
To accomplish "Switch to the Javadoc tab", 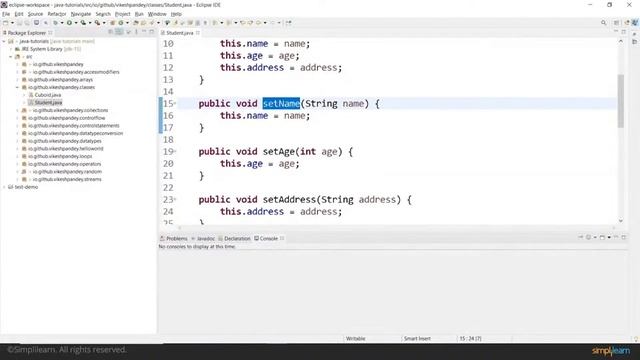I will pyautogui.click(x=203, y=238).
